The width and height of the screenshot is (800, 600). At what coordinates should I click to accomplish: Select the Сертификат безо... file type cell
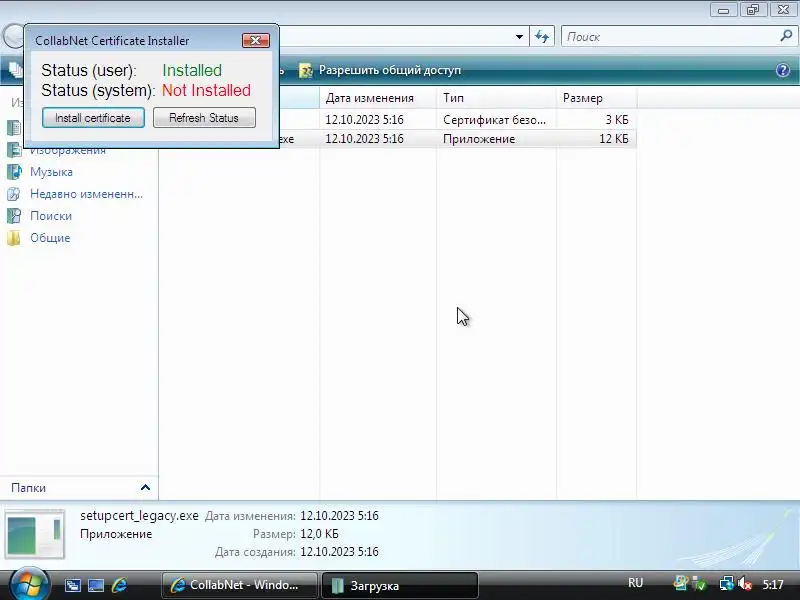pyautogui.click(x=494, y=120)
